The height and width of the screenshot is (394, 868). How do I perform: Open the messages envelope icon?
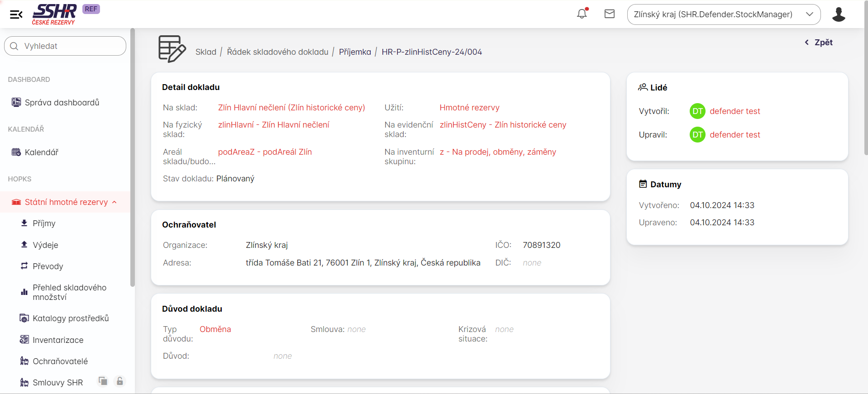pos(610,14)
